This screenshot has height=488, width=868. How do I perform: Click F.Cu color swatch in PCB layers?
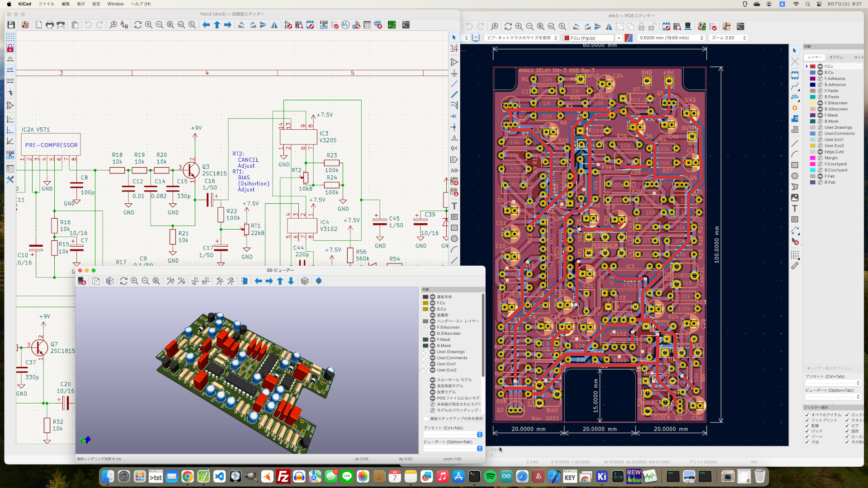pyautogui.click(x=813, y=66)
